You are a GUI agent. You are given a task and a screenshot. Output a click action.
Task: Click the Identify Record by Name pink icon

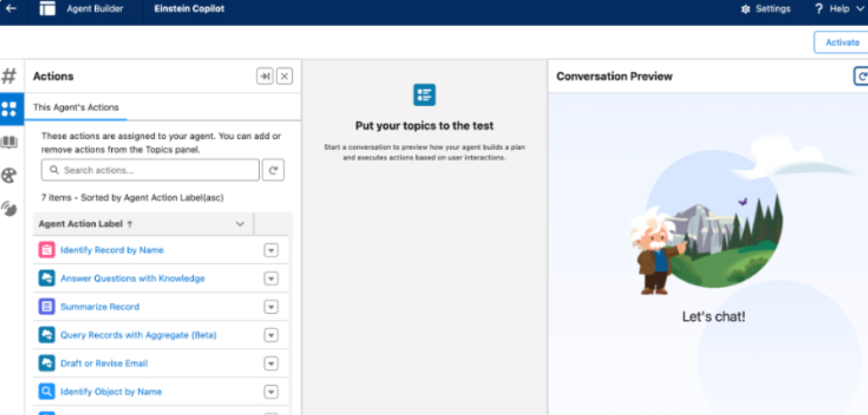tap(47, 250)
